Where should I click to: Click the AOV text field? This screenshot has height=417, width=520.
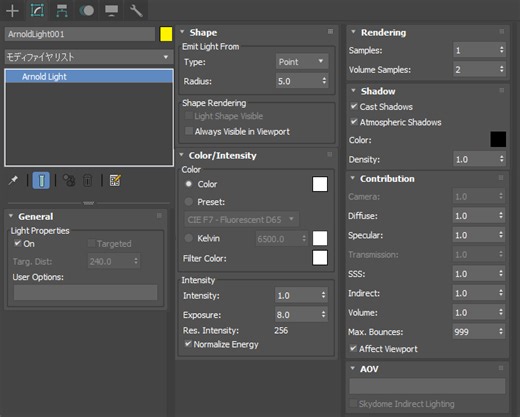click(427, 386)
